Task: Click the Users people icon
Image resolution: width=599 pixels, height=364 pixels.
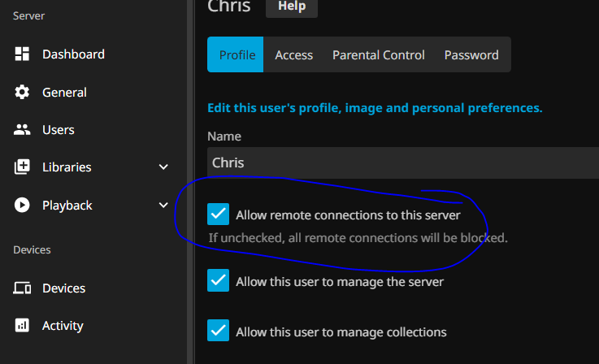Action: pyautogui.click(x=23, y=130)
